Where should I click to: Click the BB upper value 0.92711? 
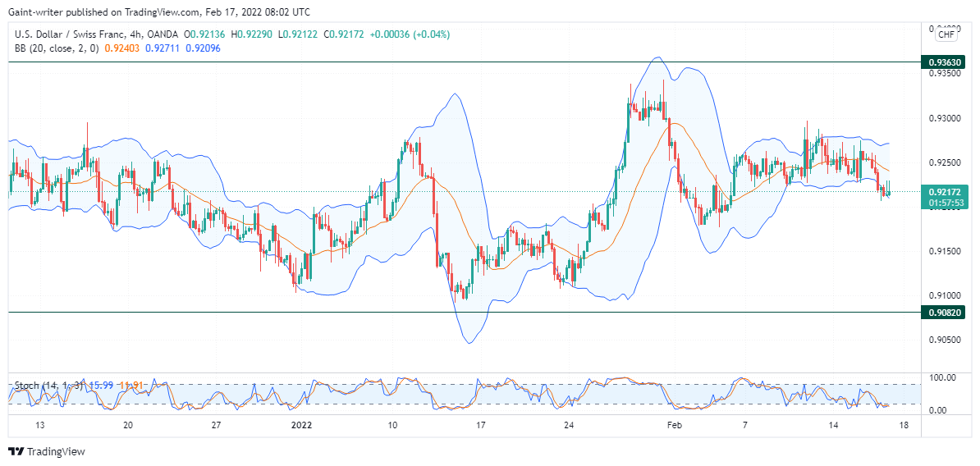click(161, 48)
